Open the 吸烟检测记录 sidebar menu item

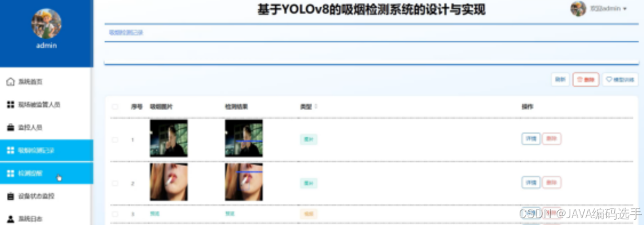click(x=46, y=150)
